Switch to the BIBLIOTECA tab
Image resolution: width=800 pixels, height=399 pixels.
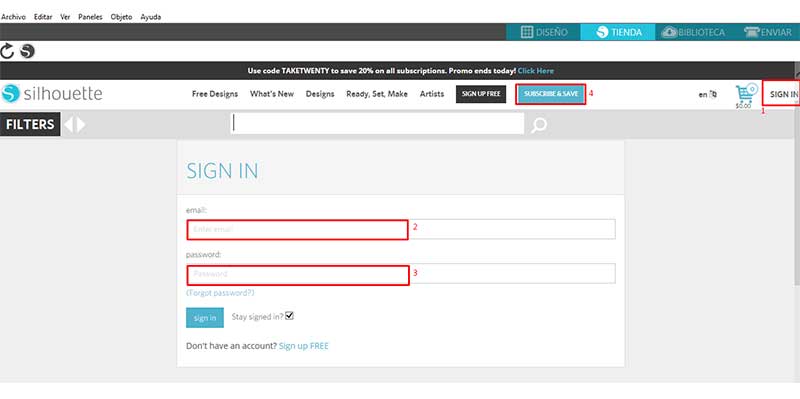tap(692, 32)
